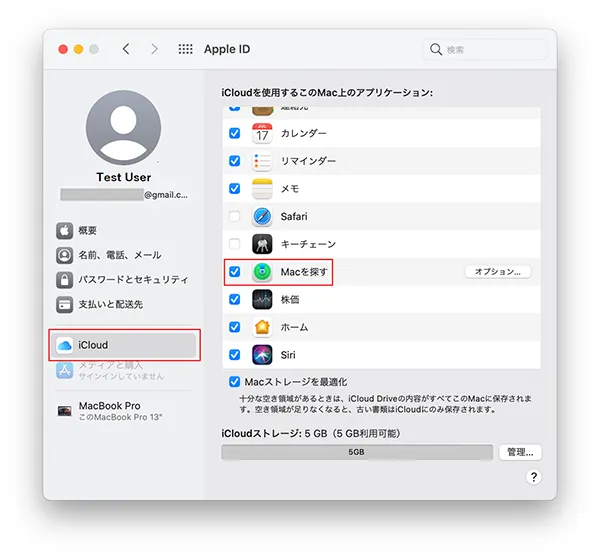Click the Reminders app icon
Image resolution: width=600 pixels, height=557 pixels.
(x=262, y=161)
